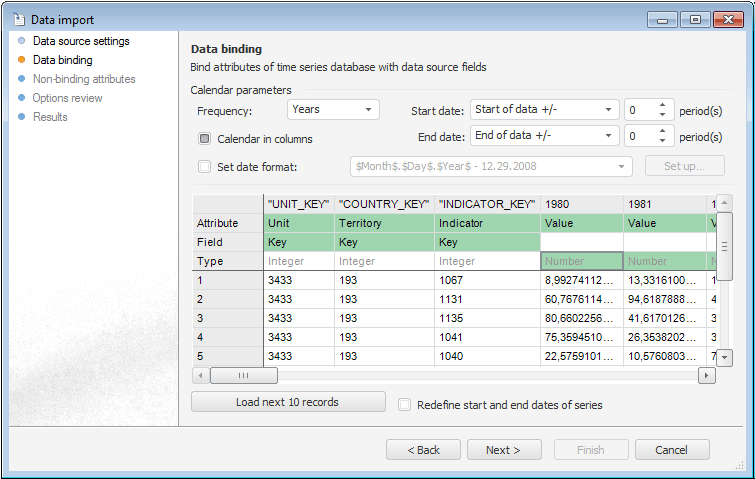Screen dimensions: 755x479
Task: Enable the Set date format checkbox
Action: 204,166
